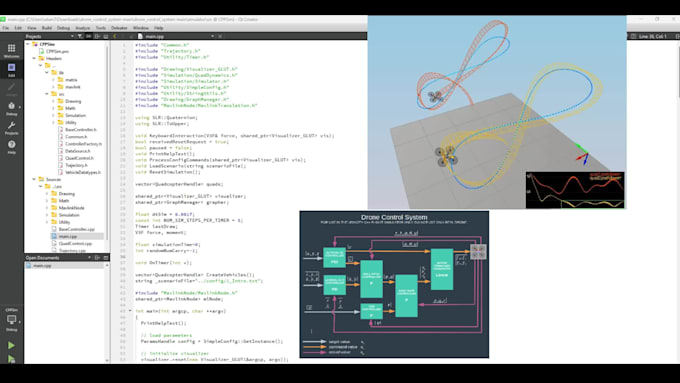Screen dimensions: 680x383
Task: Open the Edit menu
Action: pyautogui.click(x=18, y=28)
